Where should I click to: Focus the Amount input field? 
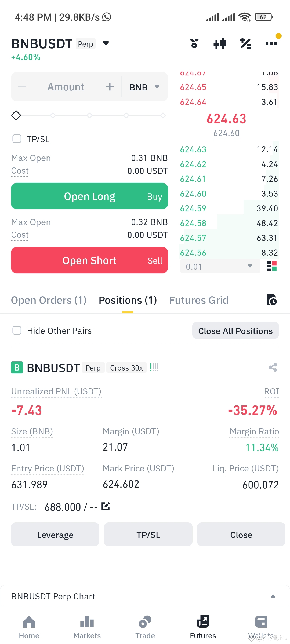click(x=66, y=87)
